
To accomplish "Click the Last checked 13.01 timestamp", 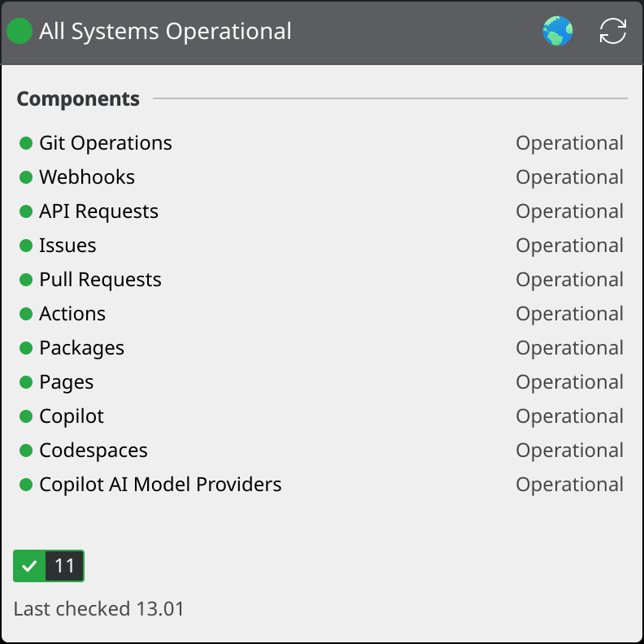I will (98, 609).
